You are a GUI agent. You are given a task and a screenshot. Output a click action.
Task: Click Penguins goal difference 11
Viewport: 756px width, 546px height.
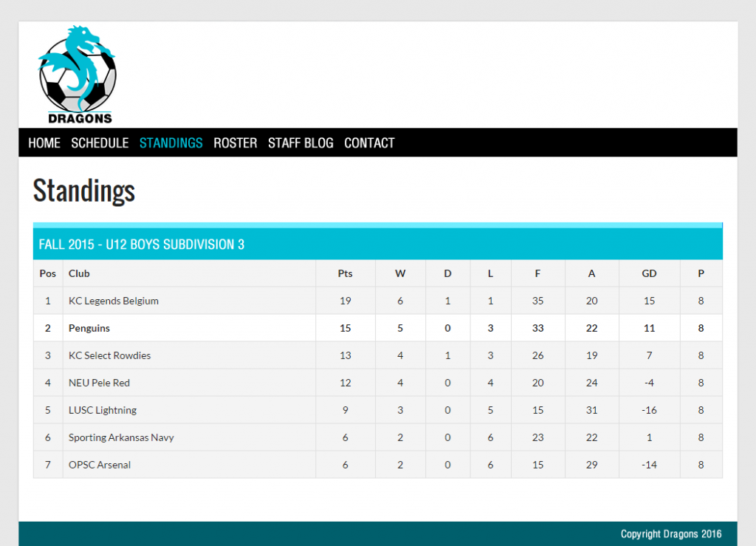(x=649, y=329)
